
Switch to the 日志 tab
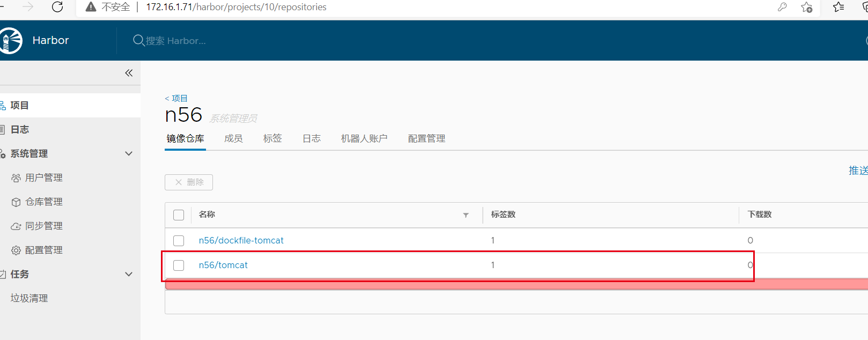click(312, 138)
